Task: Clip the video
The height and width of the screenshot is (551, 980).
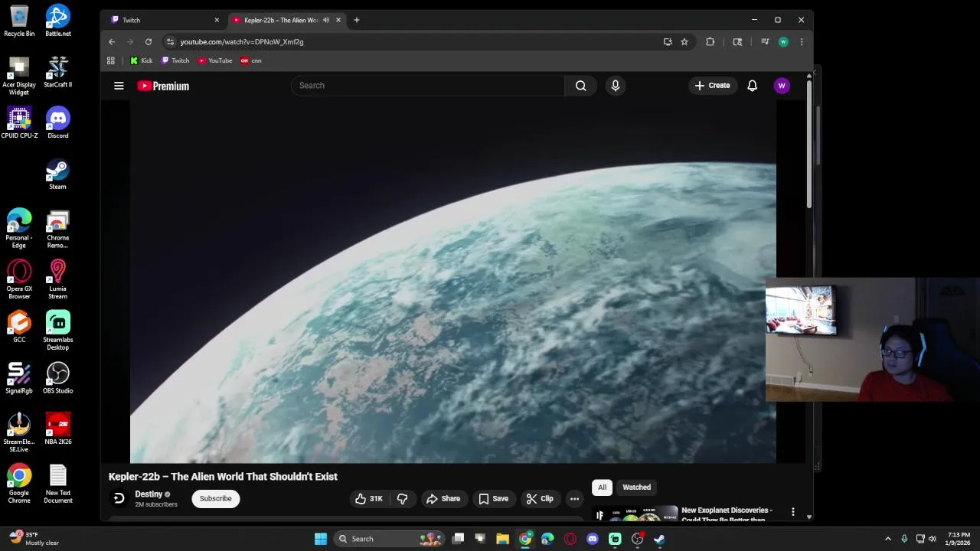Action: (540, 499)
